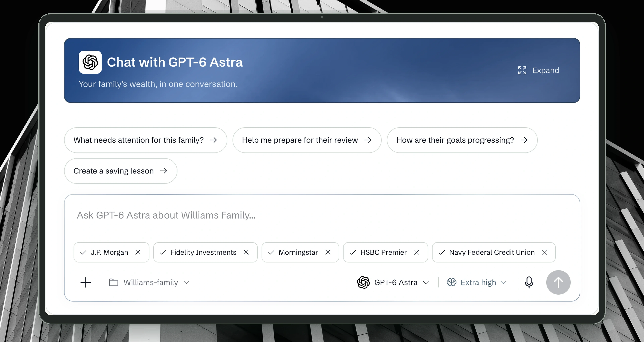Click the OpenAI logo in the header banner
644x342 pixels.
[90, 62]
